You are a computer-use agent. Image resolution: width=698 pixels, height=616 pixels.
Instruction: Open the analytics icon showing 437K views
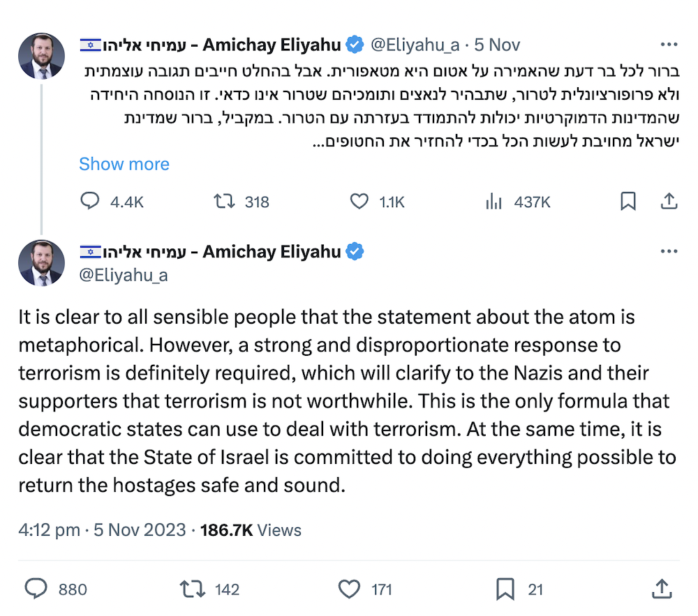click(x=493, y=201)
